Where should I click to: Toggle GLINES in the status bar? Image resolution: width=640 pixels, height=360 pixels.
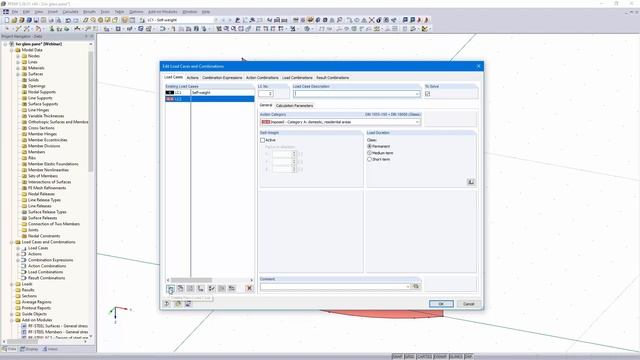pyautogui.click(x=455, y=357)
